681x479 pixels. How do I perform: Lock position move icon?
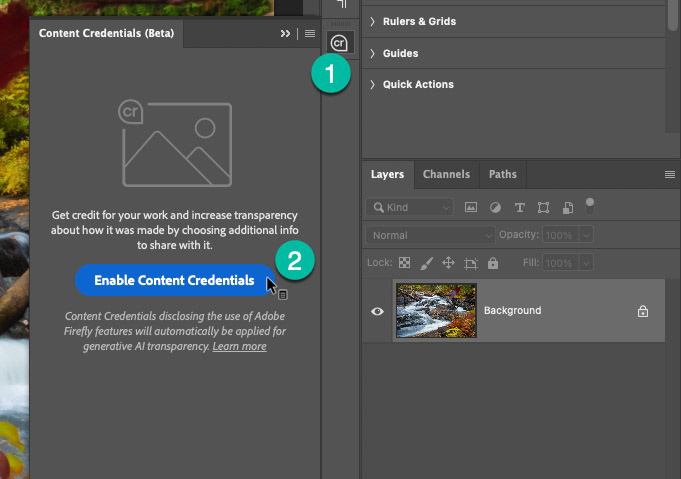coord(448,263)
